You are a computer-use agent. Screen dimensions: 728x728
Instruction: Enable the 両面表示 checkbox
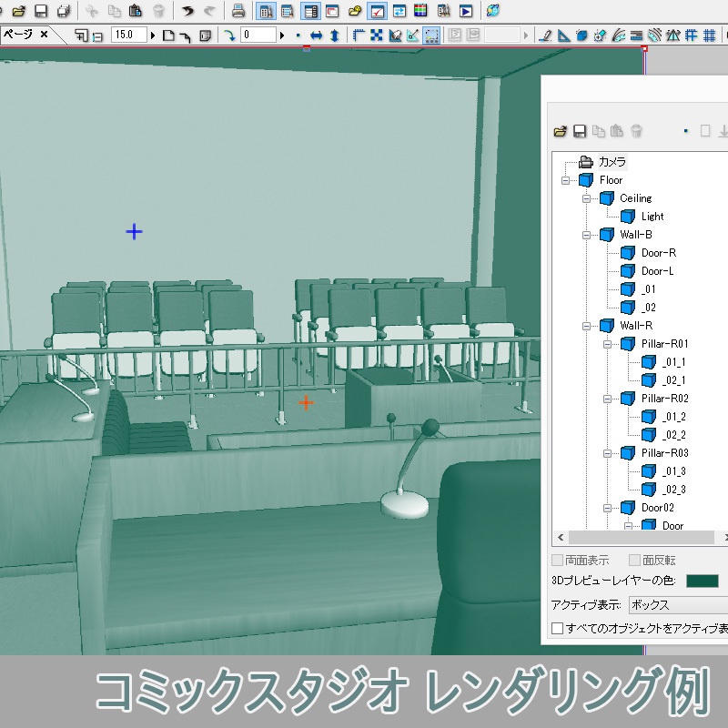(556, 561)
